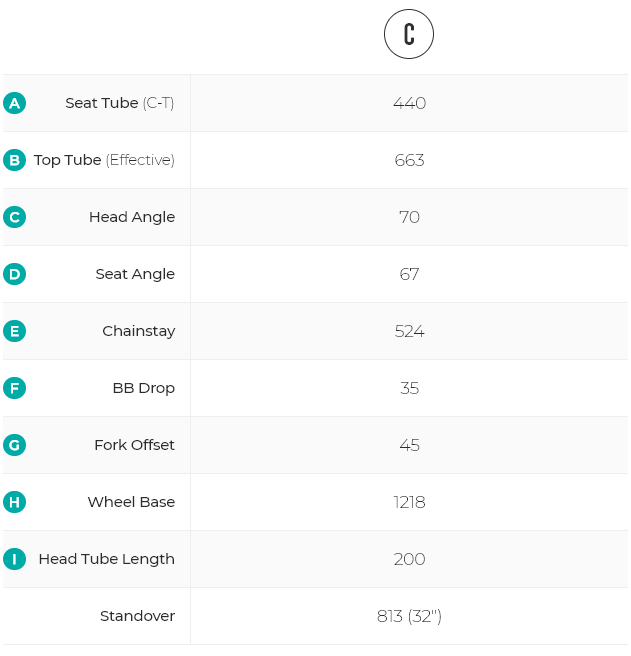Click the Wheel Base value 1218

[409, 502]
